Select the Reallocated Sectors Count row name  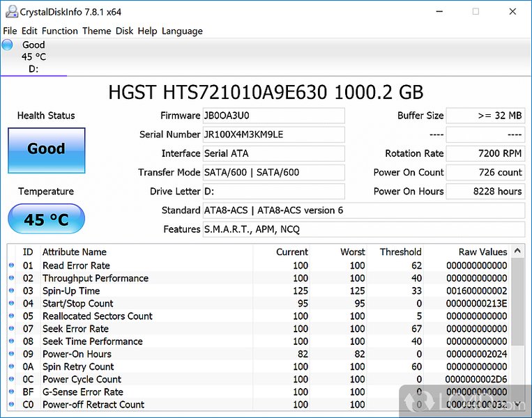click(x=98, y=316)
